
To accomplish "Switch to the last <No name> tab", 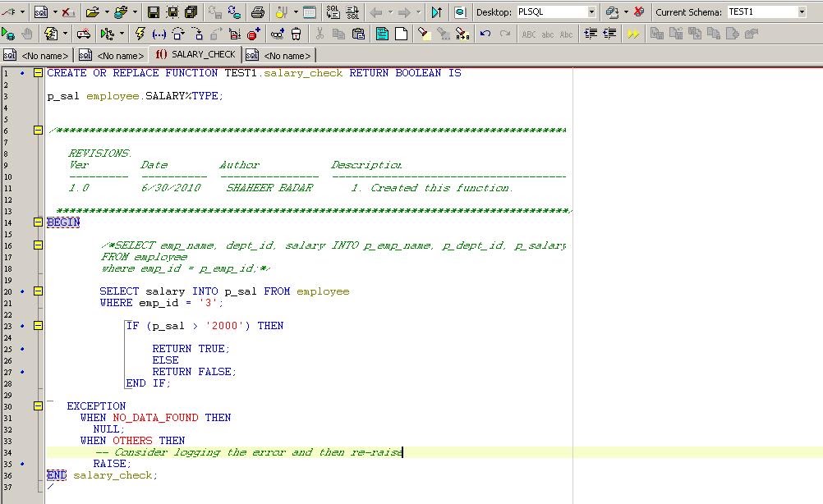I will 278,55.
